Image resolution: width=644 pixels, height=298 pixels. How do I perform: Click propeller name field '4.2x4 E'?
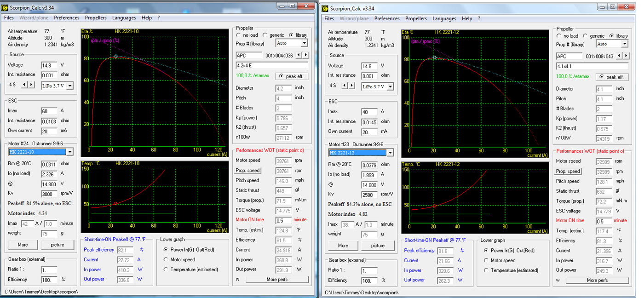pyautogui.click(x=271, y=65)
